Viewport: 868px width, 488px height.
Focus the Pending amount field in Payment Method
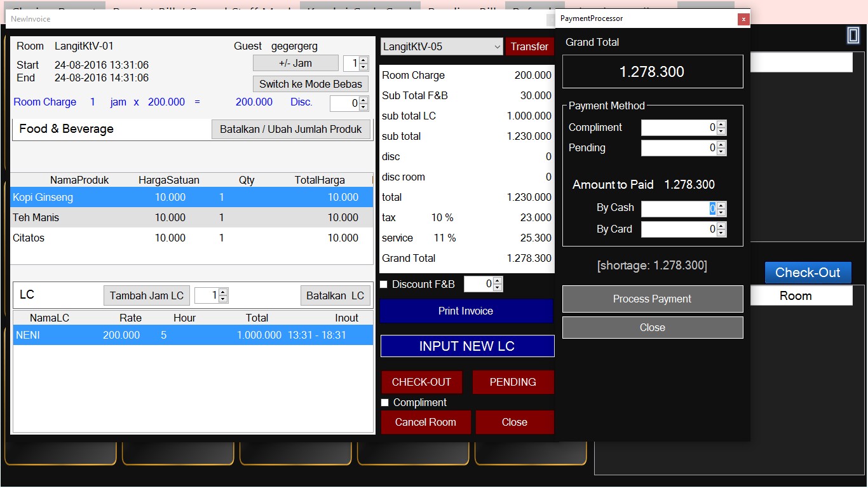click(679, 148)
